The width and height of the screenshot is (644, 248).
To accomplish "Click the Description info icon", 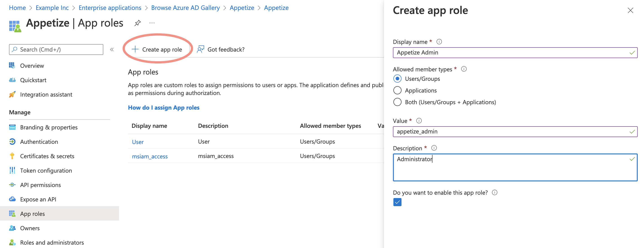I will pos(434,148).
